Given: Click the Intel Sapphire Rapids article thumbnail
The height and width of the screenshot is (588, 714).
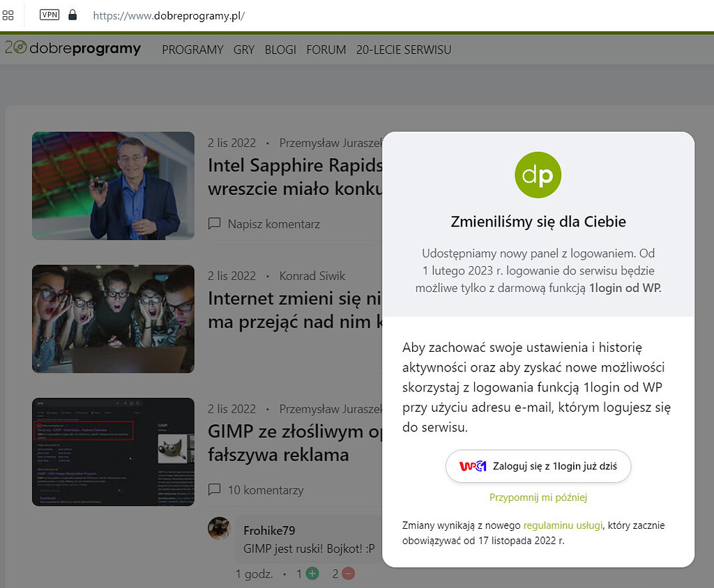Looking at the screenshot, I should pyautogui.click(x=113, y=185).
